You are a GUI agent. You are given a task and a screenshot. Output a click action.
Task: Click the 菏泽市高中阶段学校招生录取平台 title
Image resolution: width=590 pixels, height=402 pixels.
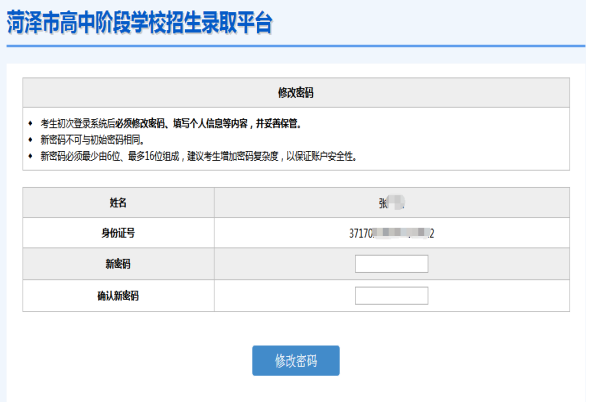click(139, 23)
